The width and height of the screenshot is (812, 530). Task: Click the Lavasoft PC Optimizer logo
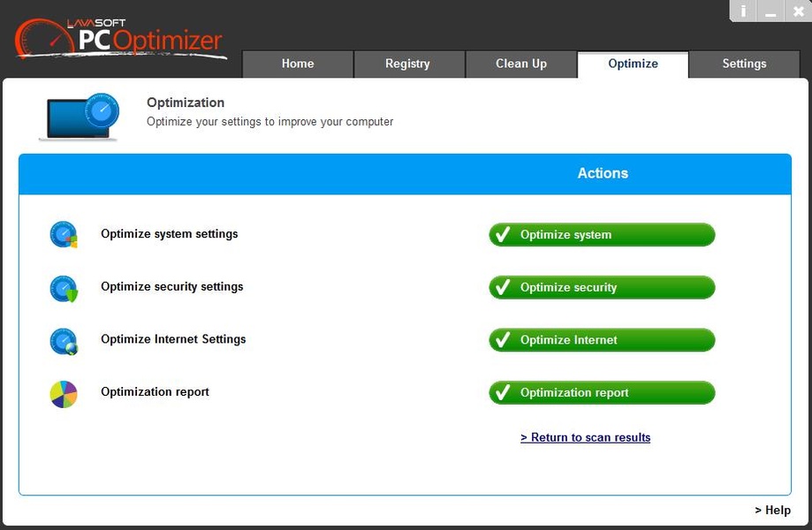(x=121, y=38)
